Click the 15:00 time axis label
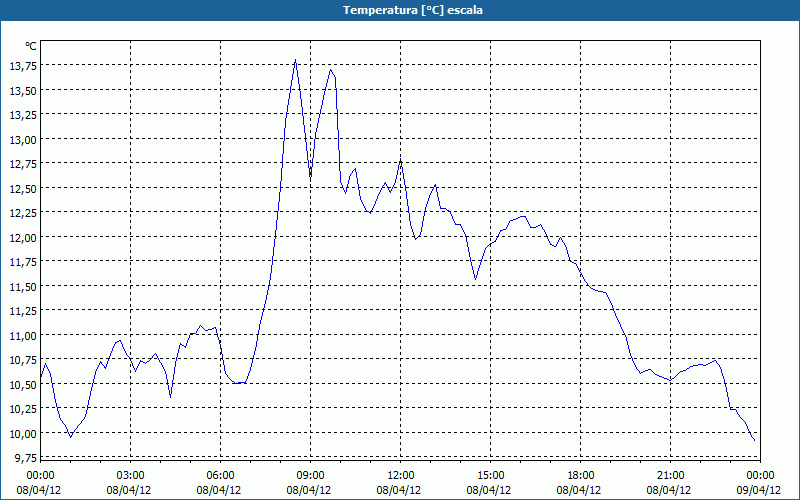 click(x=490, y=476)
